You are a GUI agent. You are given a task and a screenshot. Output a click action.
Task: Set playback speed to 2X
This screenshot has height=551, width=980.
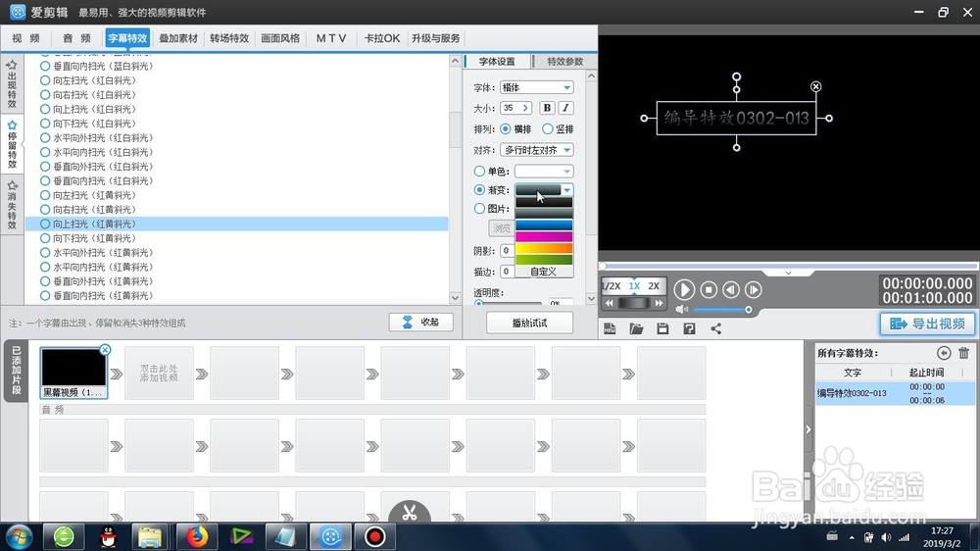pyautogui.click(x=654, y=286)
